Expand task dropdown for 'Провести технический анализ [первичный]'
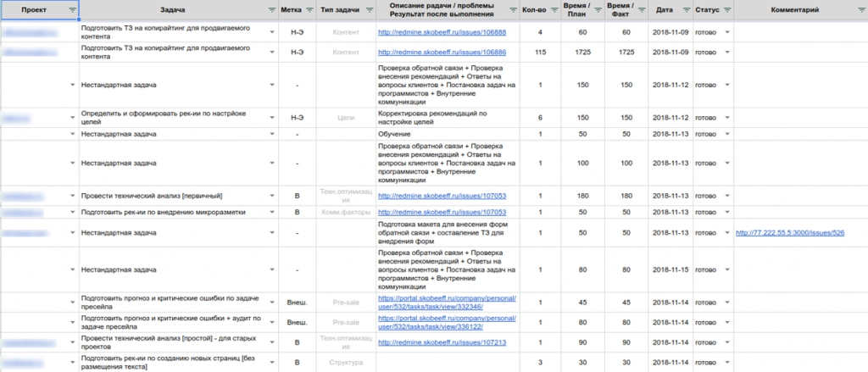Screen dimensions: 868x372 pos(272,196)
